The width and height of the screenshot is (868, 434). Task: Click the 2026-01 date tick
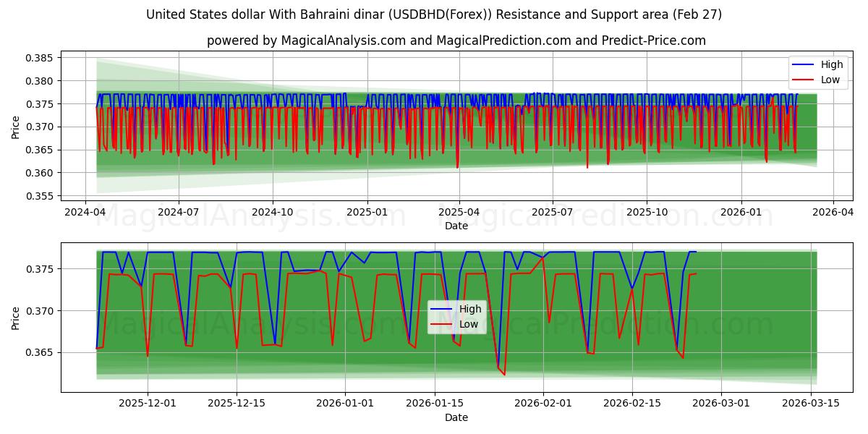pyautogui.click(x=740, y=213)
